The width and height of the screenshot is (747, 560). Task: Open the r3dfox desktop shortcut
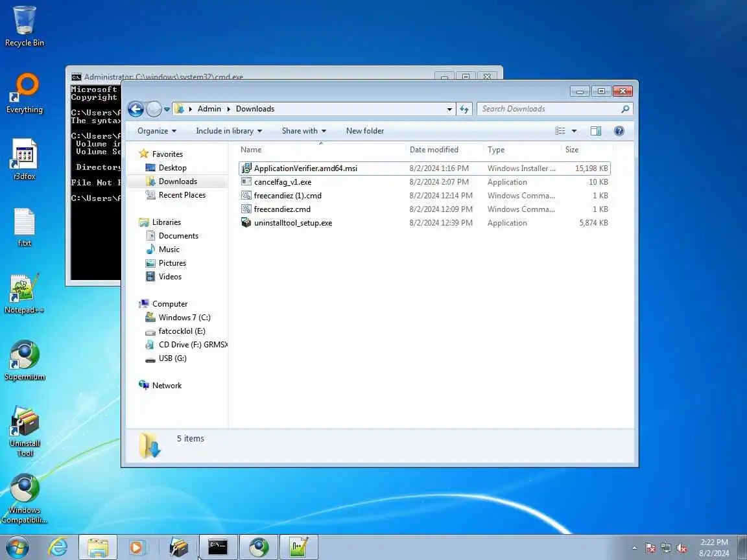tap(24, 159)
